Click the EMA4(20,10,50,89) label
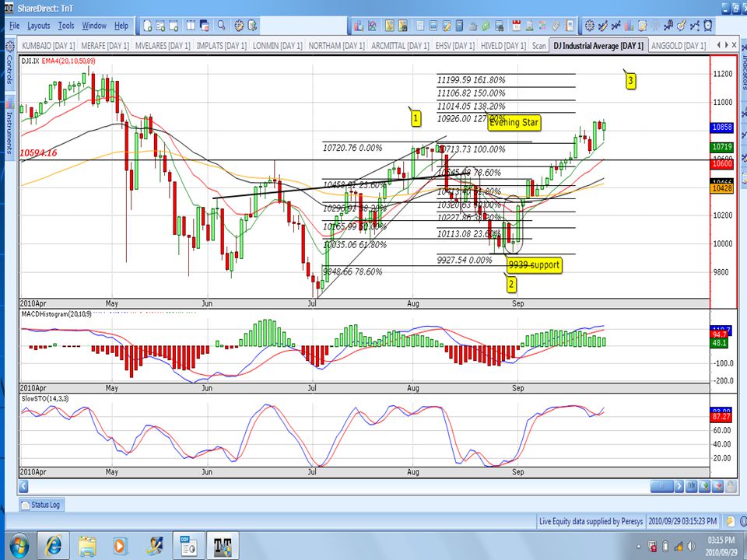Image resolution: width=747 pixels, height=560 pixels. [x=68, y=61]
